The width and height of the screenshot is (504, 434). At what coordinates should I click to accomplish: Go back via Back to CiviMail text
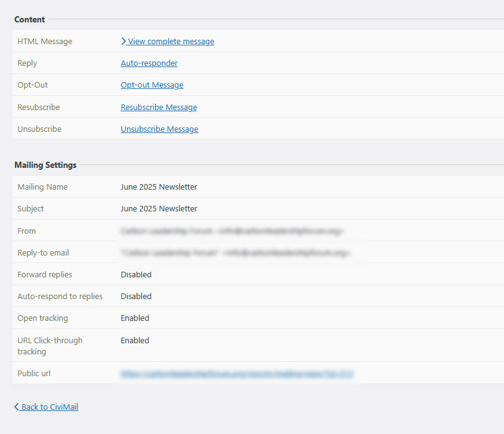50,407
